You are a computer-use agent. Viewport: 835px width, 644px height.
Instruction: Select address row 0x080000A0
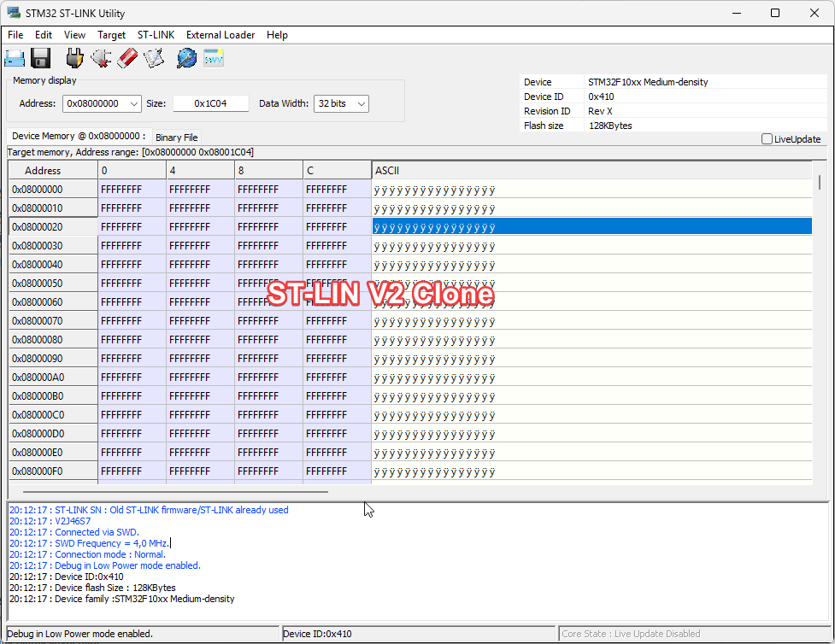[53, 378]
